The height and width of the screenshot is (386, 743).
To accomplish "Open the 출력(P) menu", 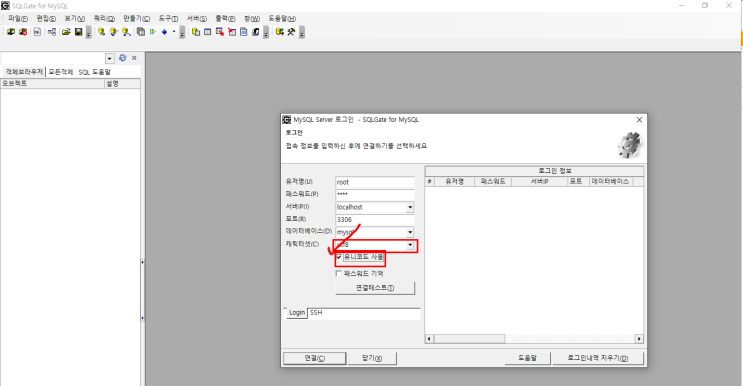I will tap(225, 18).
